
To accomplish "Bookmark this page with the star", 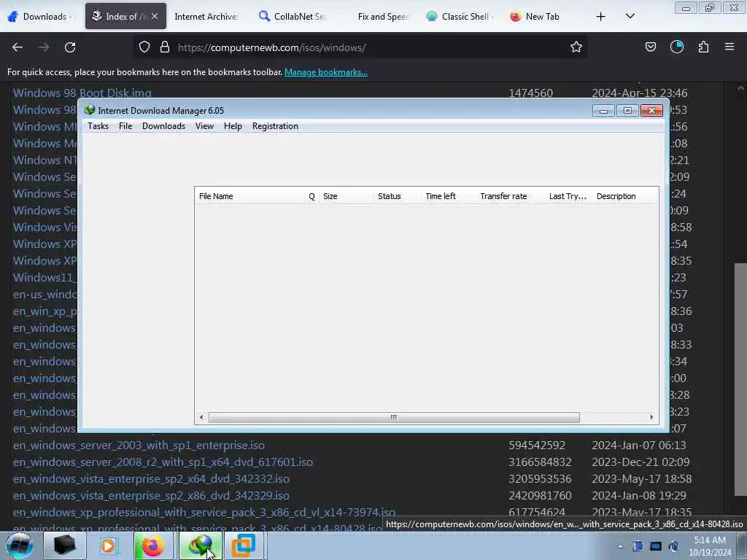I will [576, 47].
